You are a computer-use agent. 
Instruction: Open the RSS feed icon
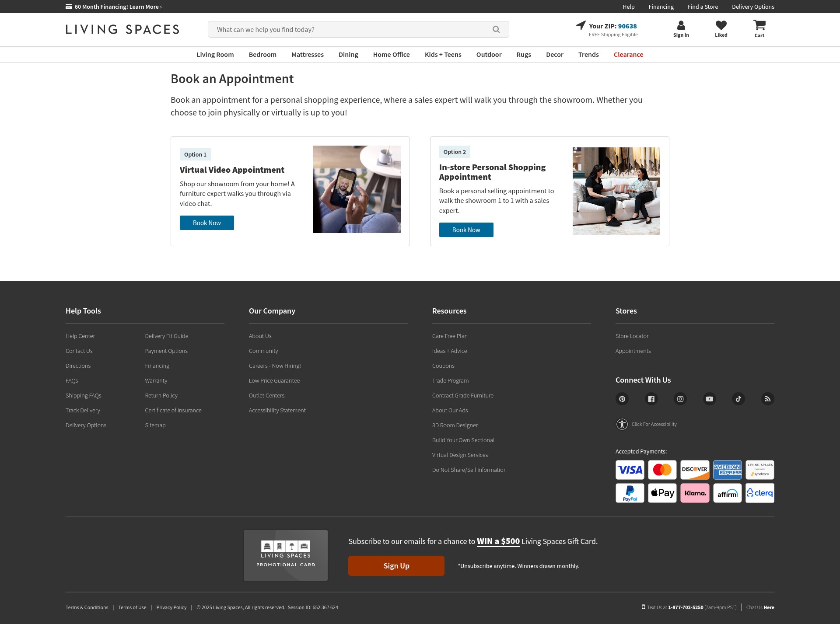point(768,399)
